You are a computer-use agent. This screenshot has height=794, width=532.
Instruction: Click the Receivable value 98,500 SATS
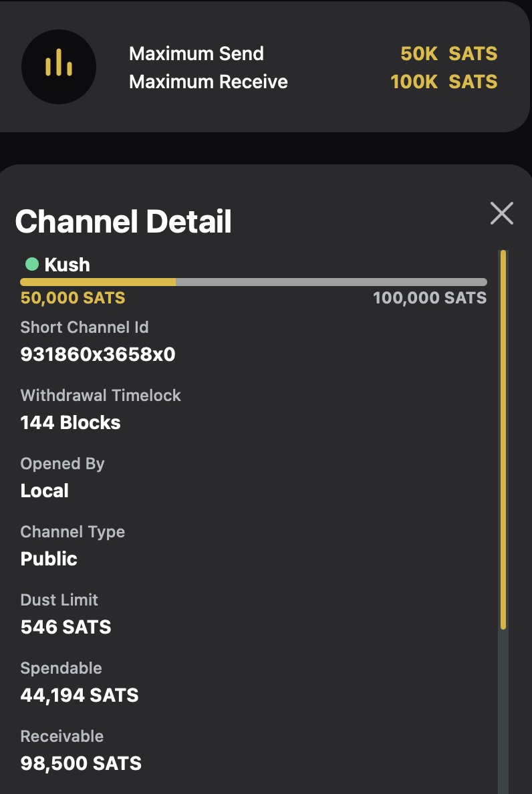pyautogui.click(x=81, y=763)
